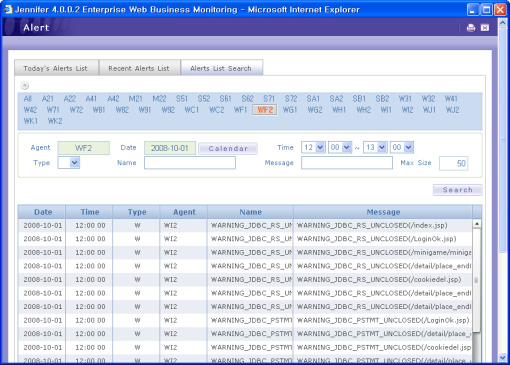Click the highlighted WF2 agent

click(x=265, y=110)
